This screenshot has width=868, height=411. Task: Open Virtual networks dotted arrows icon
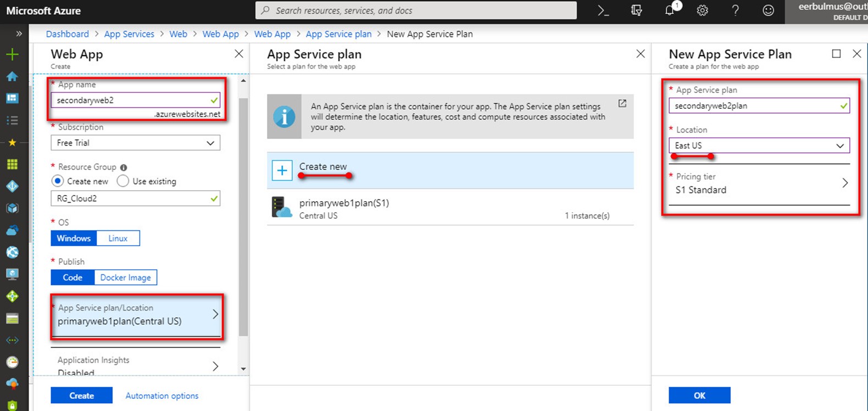pyautogui.click(x=12, y=340)
